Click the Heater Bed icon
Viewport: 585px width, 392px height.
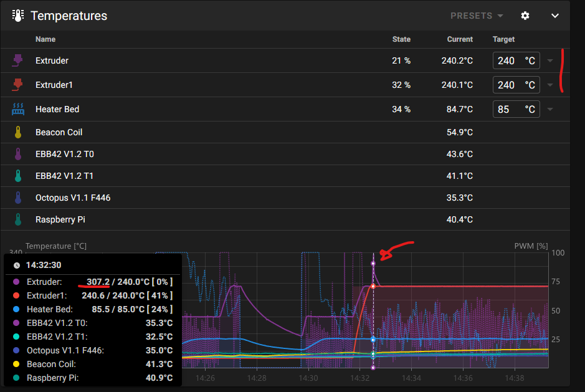[18, 109]
